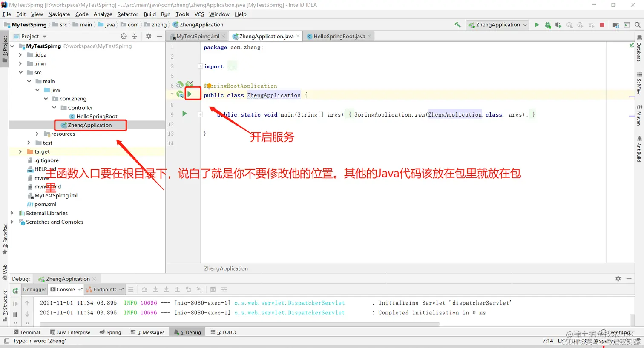Expand the .idea folder

click(20, 54)
